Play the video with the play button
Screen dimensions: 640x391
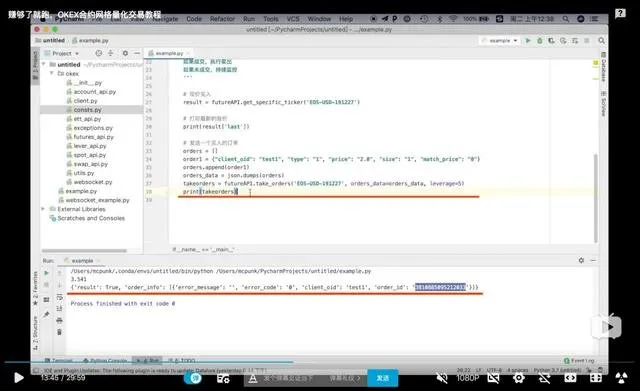pos(18,378)
